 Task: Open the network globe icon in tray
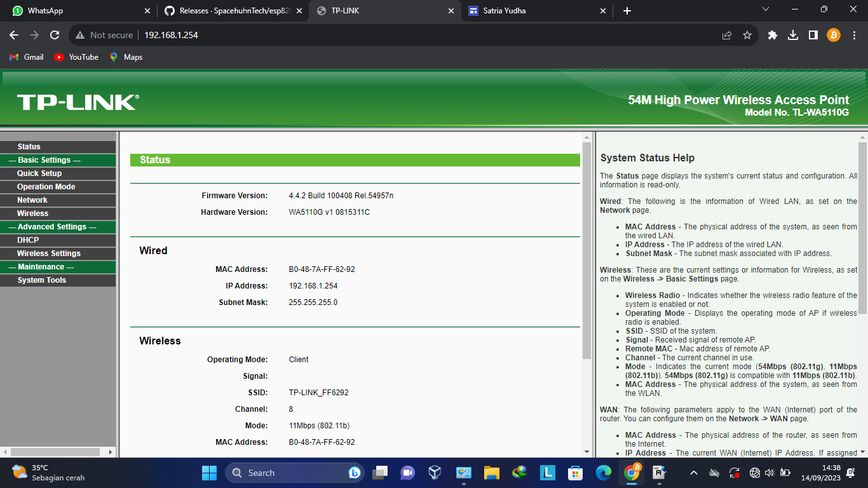click(x=755, y=473)
